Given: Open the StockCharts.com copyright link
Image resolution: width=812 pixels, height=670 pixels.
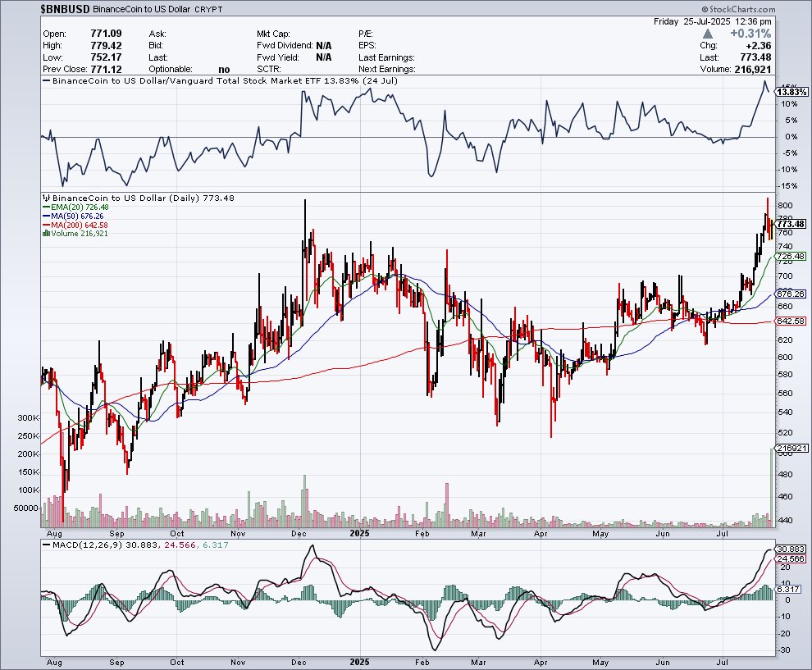Looking at the screenshot, I should (x=739, y=9).
